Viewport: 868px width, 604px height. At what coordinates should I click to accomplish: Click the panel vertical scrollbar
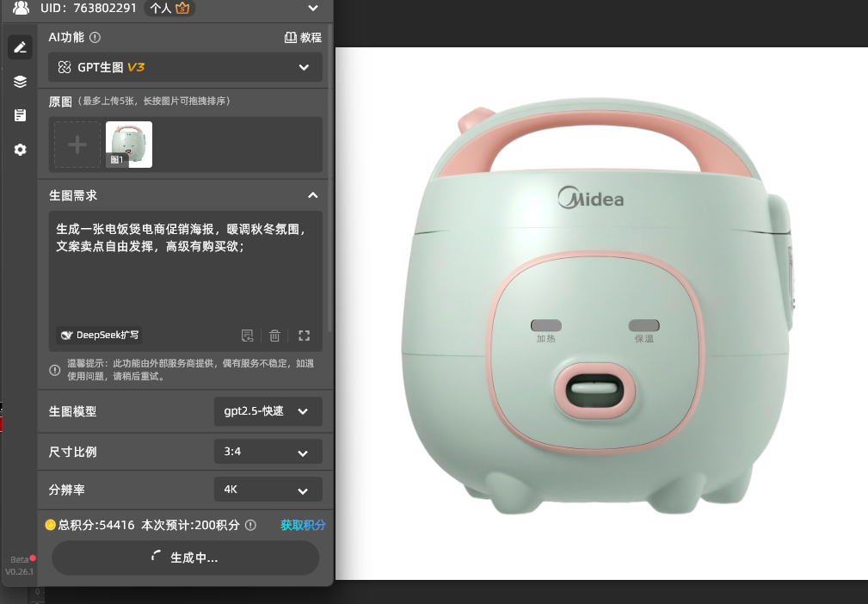click(330, 177)
